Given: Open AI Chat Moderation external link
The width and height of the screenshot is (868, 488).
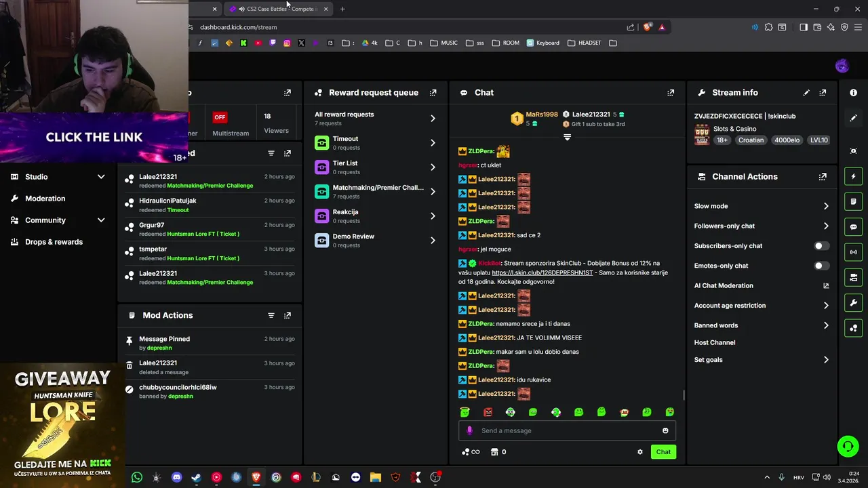Looking at the screenshot, I should (826, 286).
